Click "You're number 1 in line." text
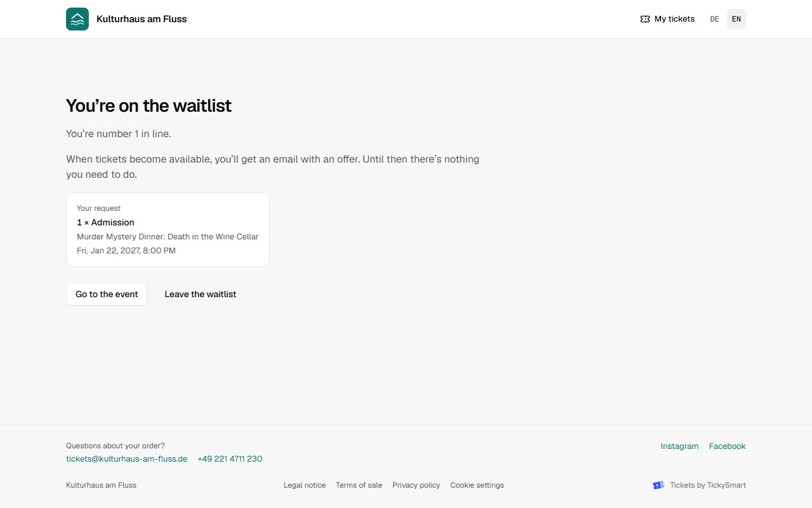This screenshot has width=812, height=508. coord(119,133)
